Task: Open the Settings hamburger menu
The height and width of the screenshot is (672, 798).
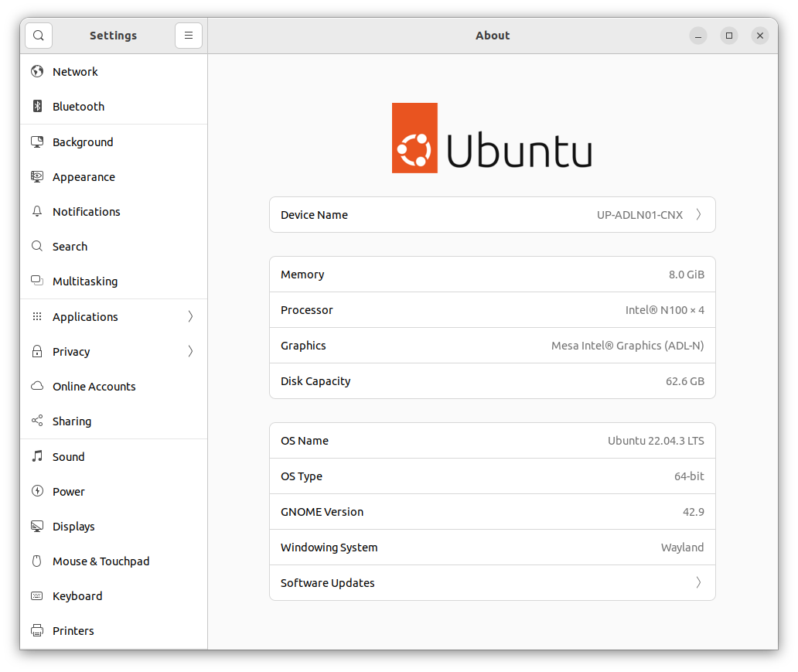Action: pyautogui.click(x=189, y=36)
